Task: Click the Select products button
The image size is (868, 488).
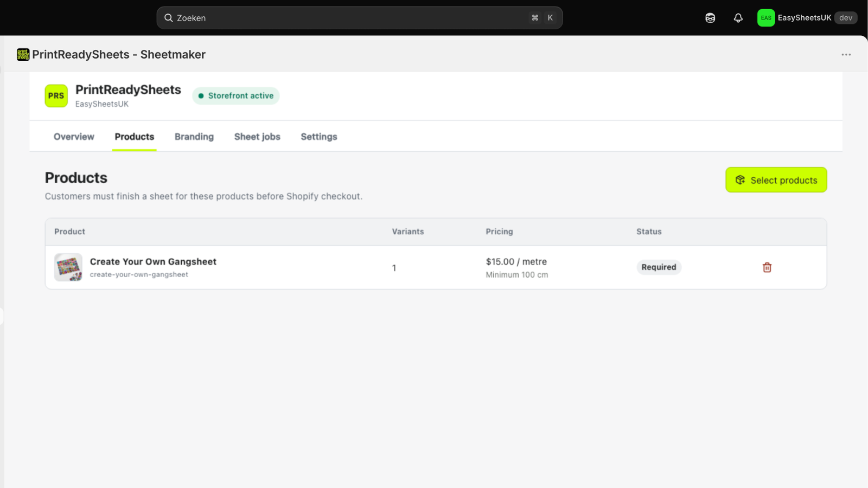Action: (x=776, y=180)
